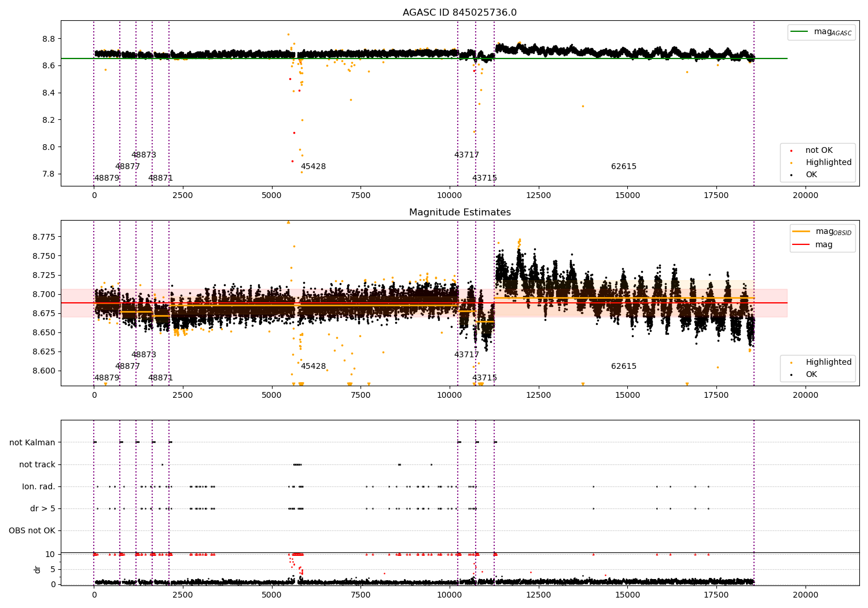The image size is (868, 608).
Task: Click y-axis tick 7.8 in top plot
Action: (x=49, y=174)
